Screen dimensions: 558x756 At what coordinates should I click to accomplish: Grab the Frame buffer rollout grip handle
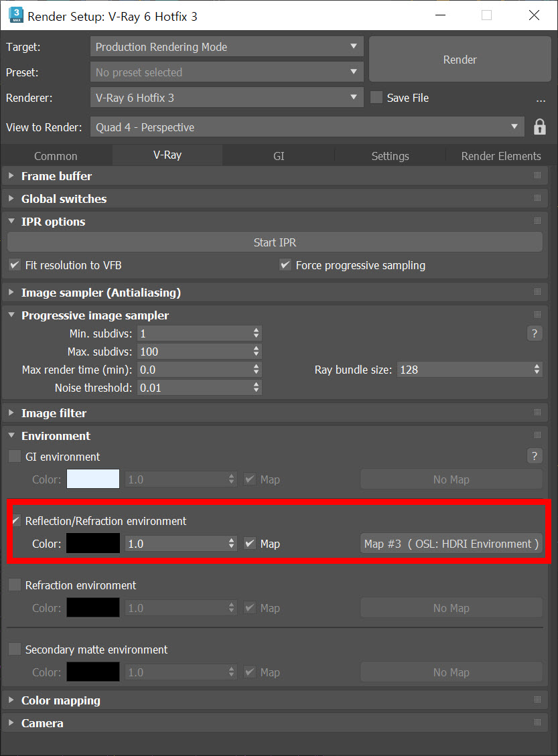[x=538, y=175]
